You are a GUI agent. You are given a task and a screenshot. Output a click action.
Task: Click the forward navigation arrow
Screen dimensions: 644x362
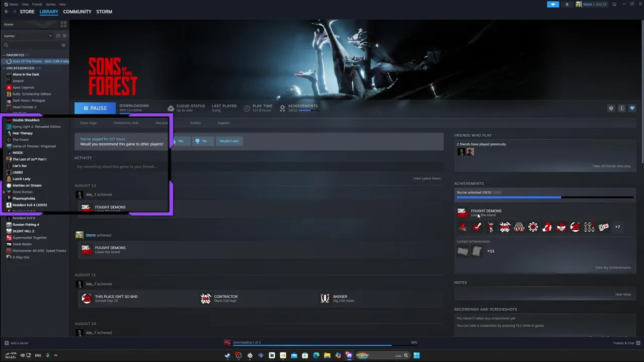(x=14, y=12)
